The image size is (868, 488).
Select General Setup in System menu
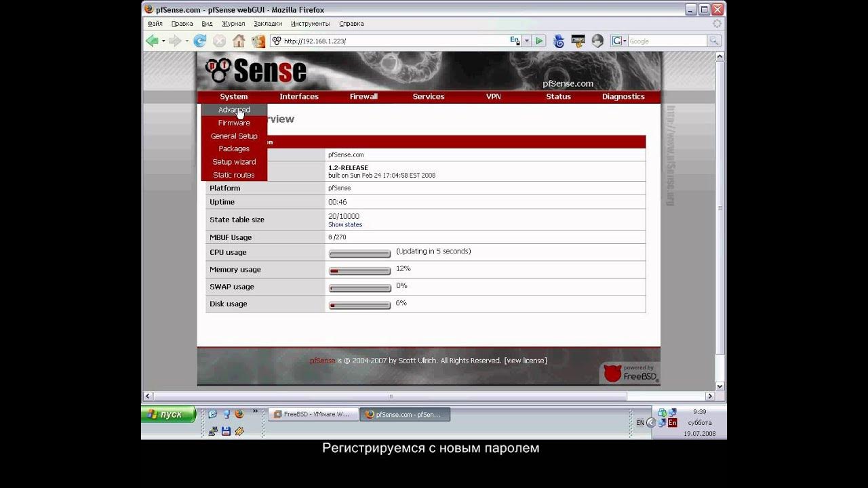234,136
